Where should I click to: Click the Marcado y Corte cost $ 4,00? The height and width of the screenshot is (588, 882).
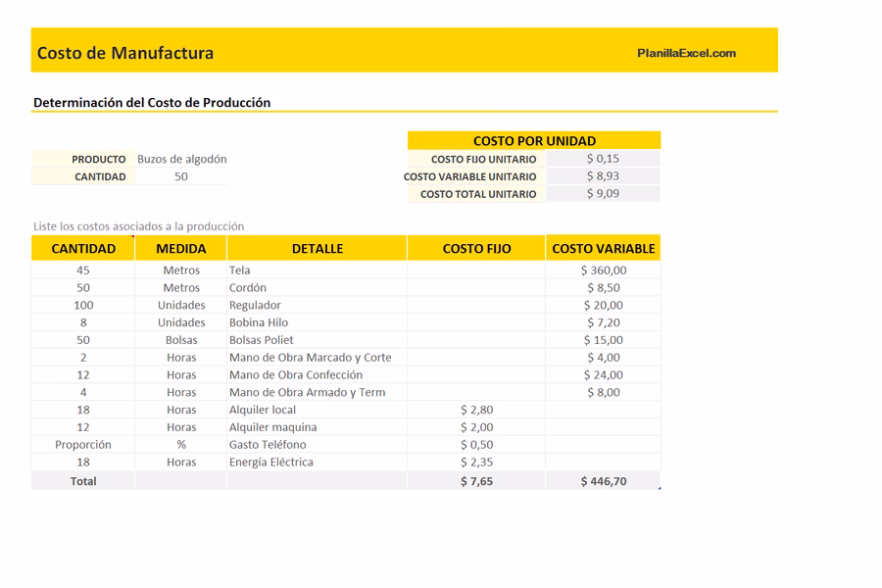coord(603,358)
